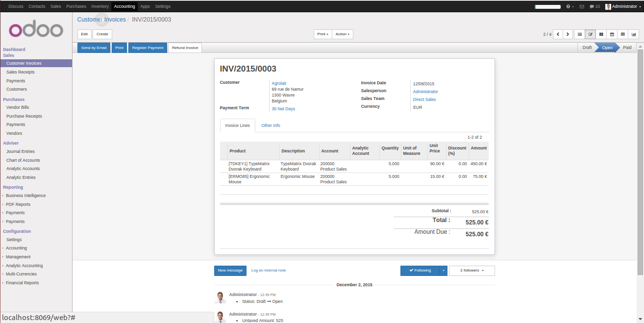Open the Discuss menu
The width and height of the screenshot is (644, 323).
tap(16, 6)
